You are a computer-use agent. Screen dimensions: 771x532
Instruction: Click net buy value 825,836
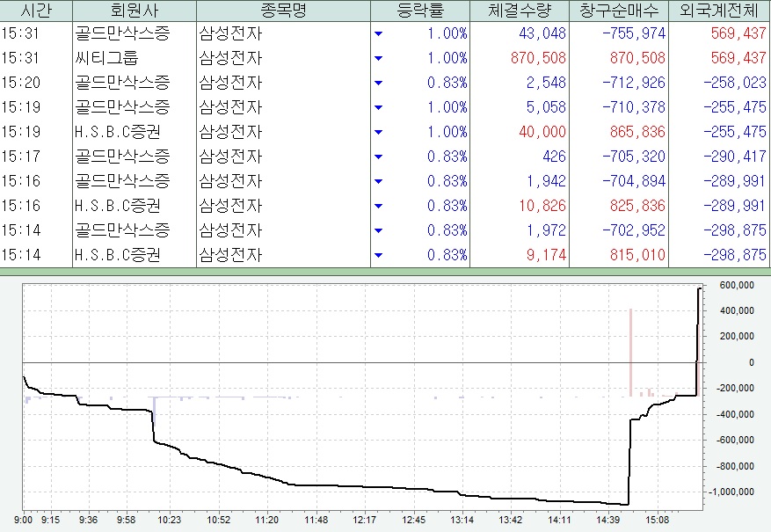pos(637,206)
